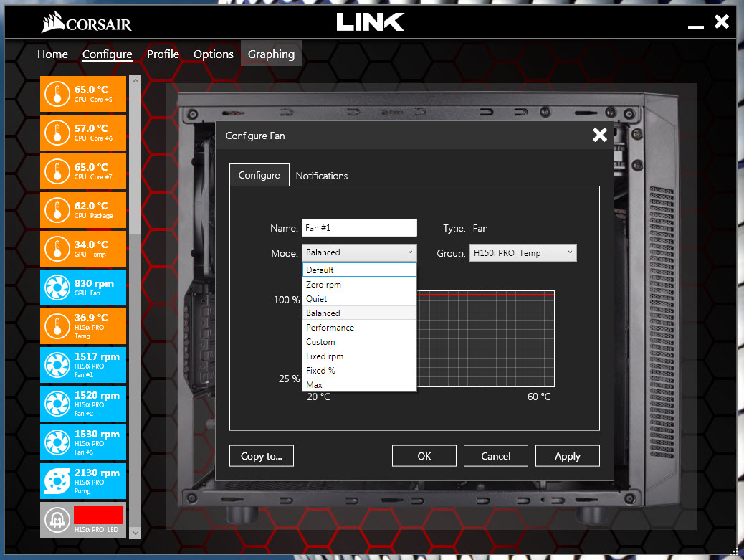Choose Default fan mode from list
The image size is (744, 560).
pyautogui.click(x=359, y=270)
